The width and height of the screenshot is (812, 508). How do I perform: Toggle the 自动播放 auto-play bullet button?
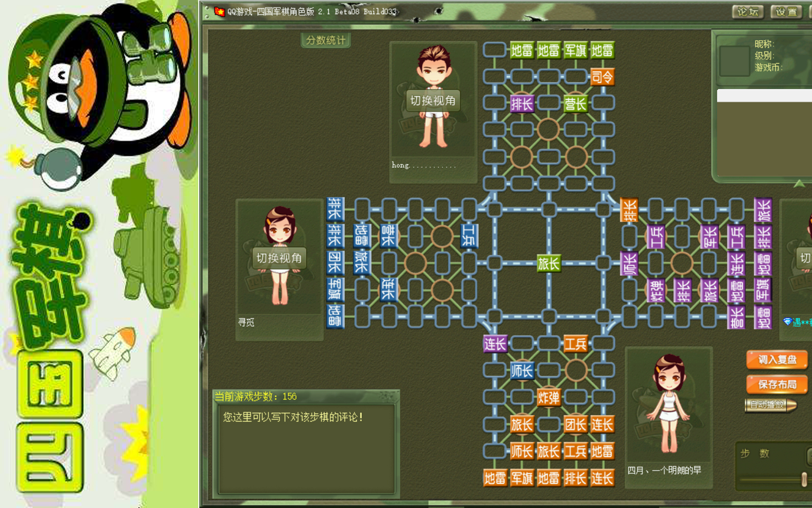click(771, 405)
